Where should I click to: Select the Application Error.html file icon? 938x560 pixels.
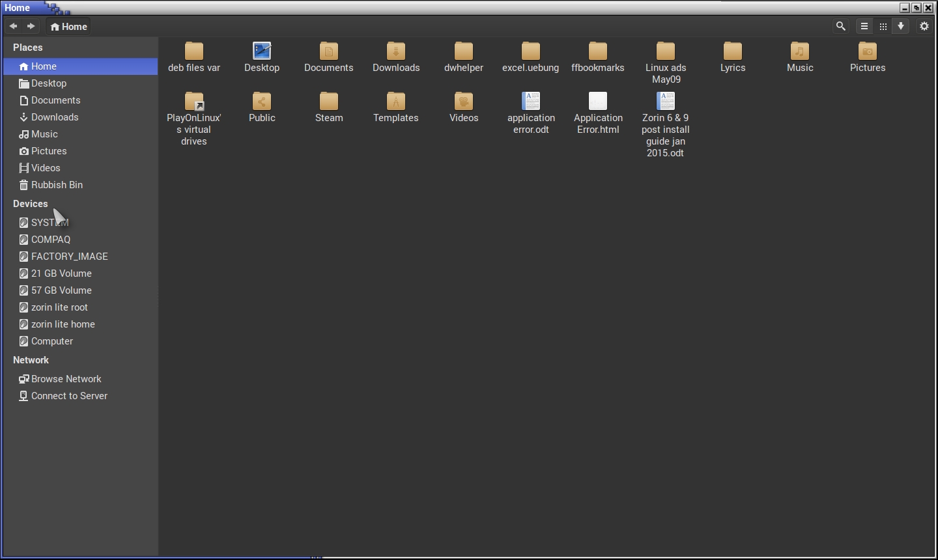click(x=598, y=102)
